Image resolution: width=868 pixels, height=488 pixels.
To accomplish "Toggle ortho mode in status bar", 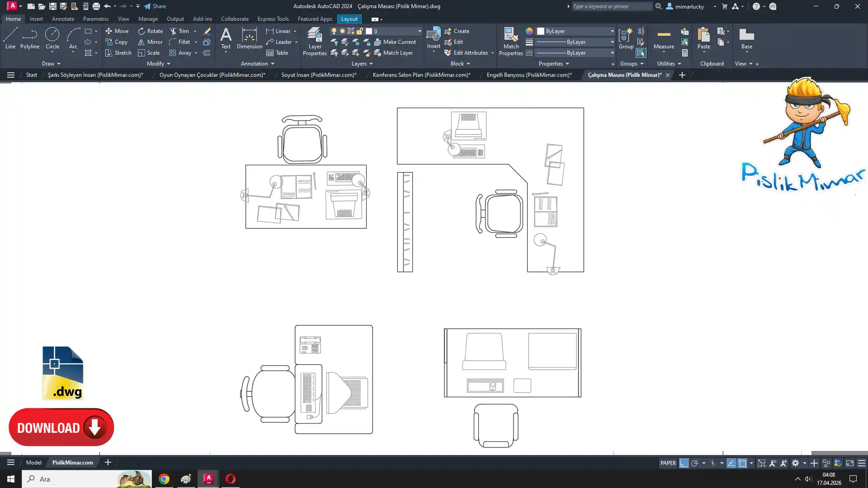I will [x=684, y=463].
